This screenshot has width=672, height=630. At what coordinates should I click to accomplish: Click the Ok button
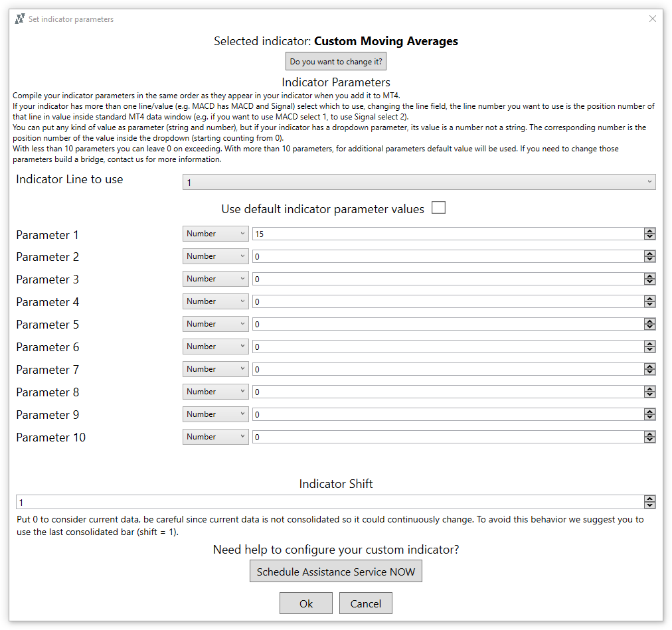[305, 603]
